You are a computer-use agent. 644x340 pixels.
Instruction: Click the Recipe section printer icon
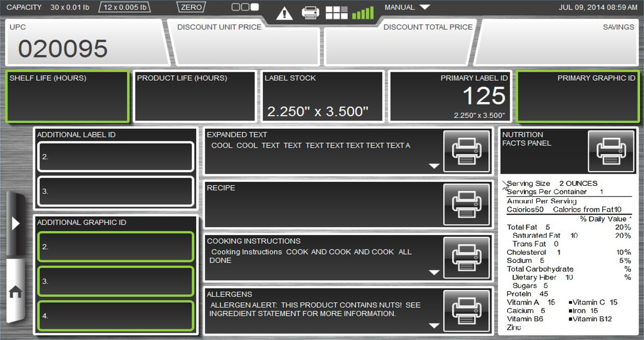[466, 205]
